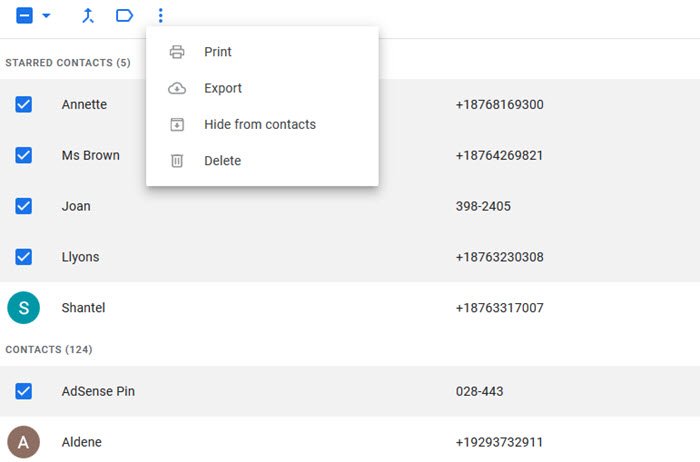Choose Print from the menu
700x462 pixels.
coord(218,52)
